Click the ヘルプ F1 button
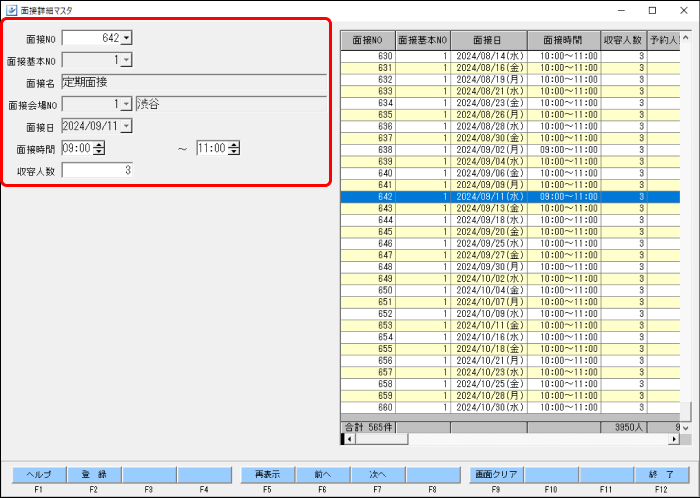The width and height of the screenshot is (700, 498). pyautogui.click(x=39, y=475)
